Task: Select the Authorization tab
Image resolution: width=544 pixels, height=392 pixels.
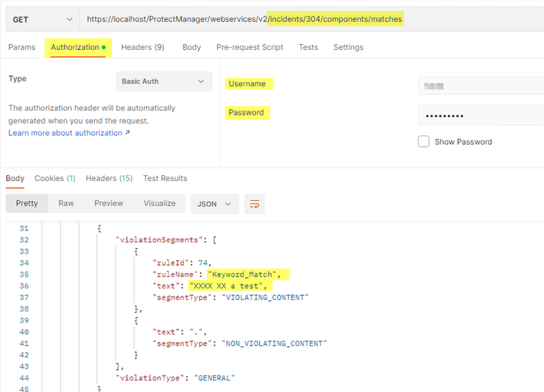Action: tap(75, 47)
